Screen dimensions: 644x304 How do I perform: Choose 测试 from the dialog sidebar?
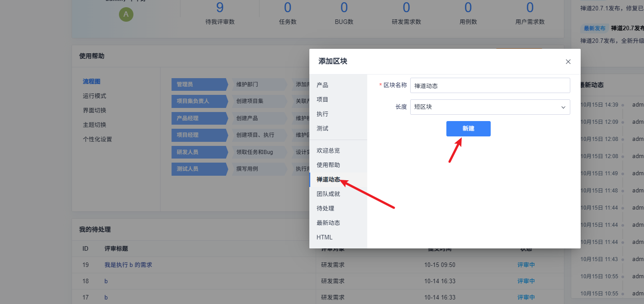point(322,128)
